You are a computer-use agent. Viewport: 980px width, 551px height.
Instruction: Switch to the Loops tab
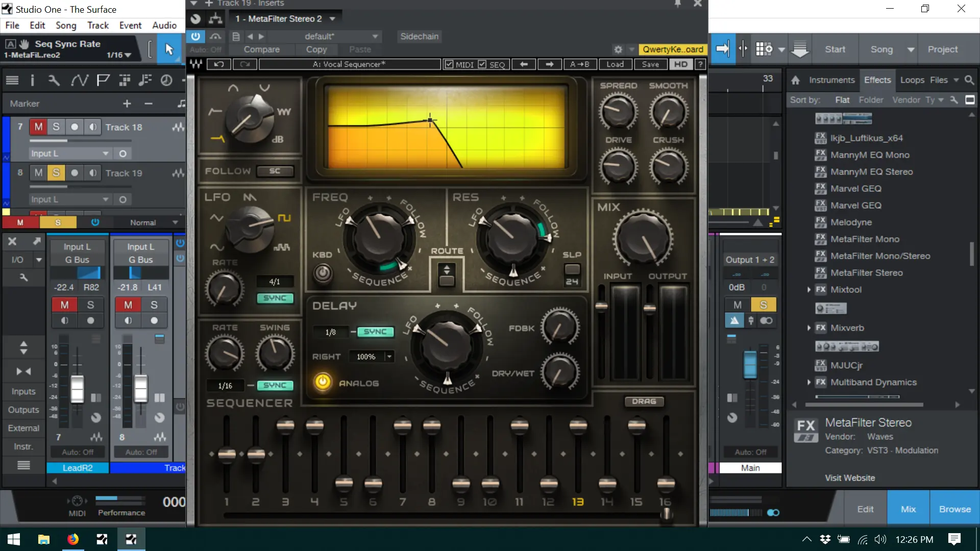[x=912, y=80]
